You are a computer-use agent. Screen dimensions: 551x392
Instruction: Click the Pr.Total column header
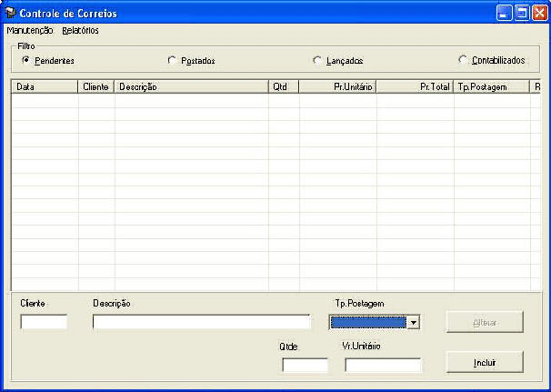point(415,87)
